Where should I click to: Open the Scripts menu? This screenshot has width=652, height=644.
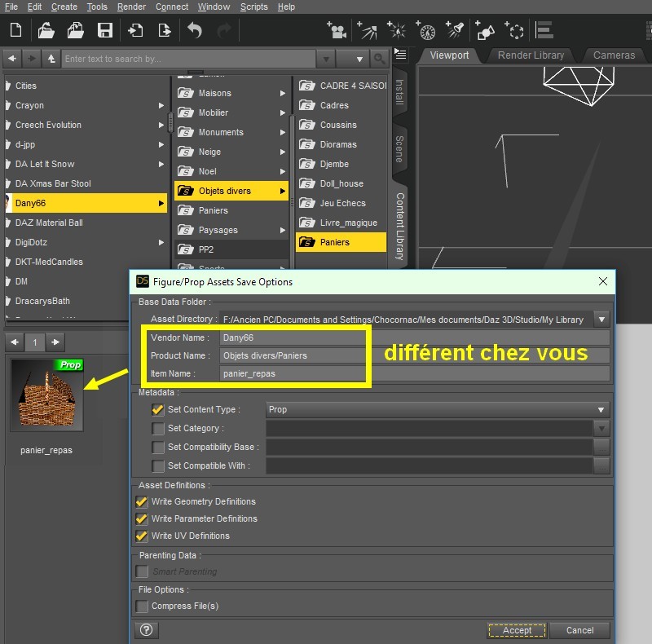point(253,7)
